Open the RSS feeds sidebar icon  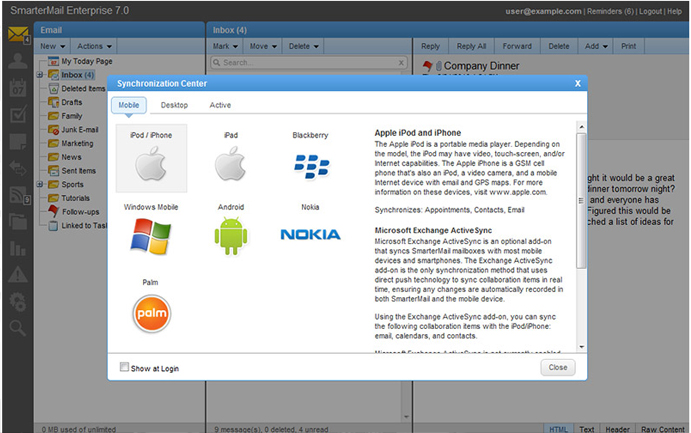tap(19, 195)
